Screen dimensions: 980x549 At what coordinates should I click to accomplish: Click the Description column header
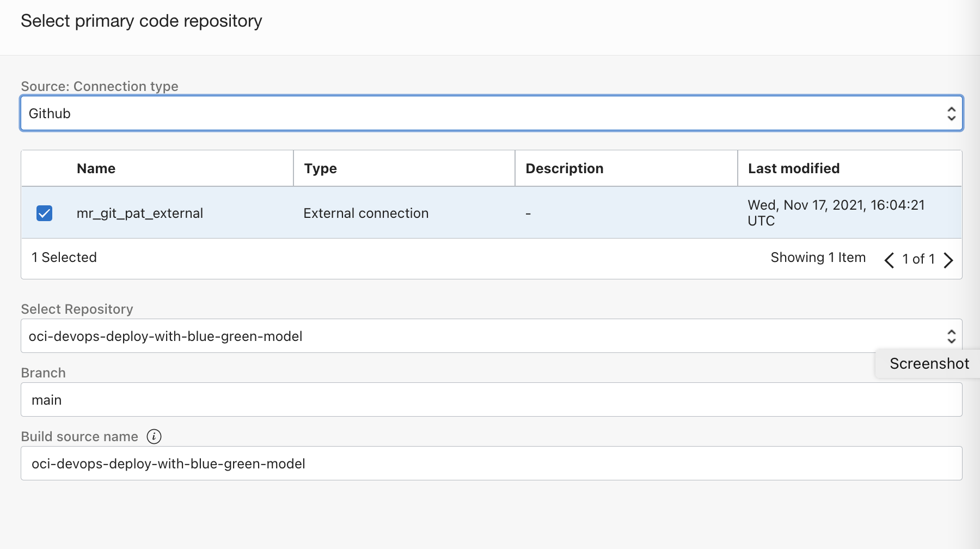(564, 169)
